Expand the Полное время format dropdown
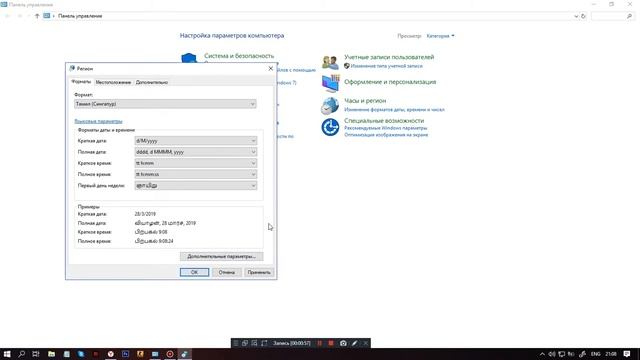 [x=196, y=174]
